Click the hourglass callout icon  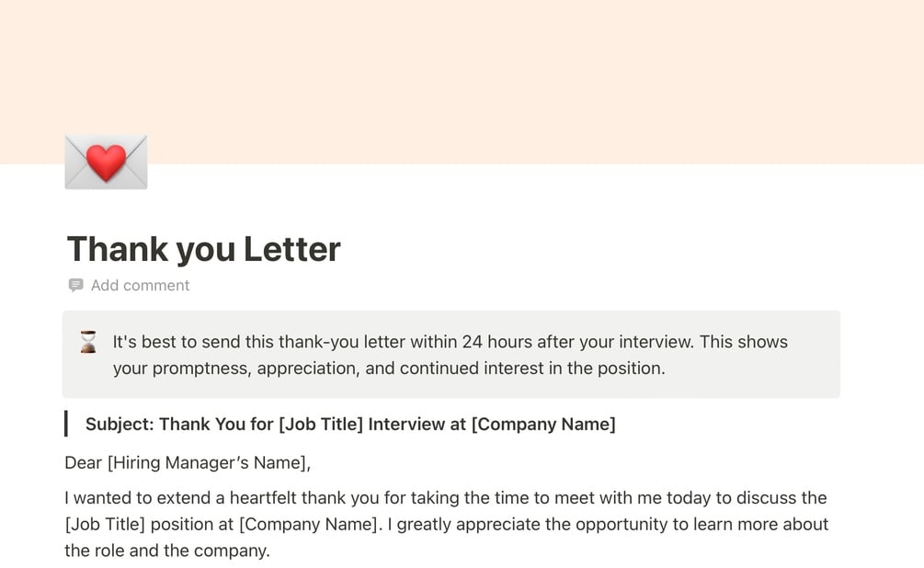pos(88,342)
